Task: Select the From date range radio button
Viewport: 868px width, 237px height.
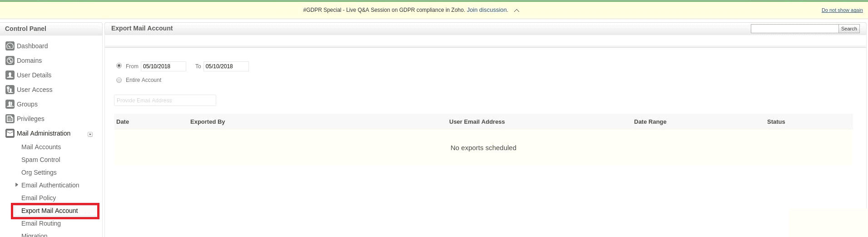Action: click(119, 66)
